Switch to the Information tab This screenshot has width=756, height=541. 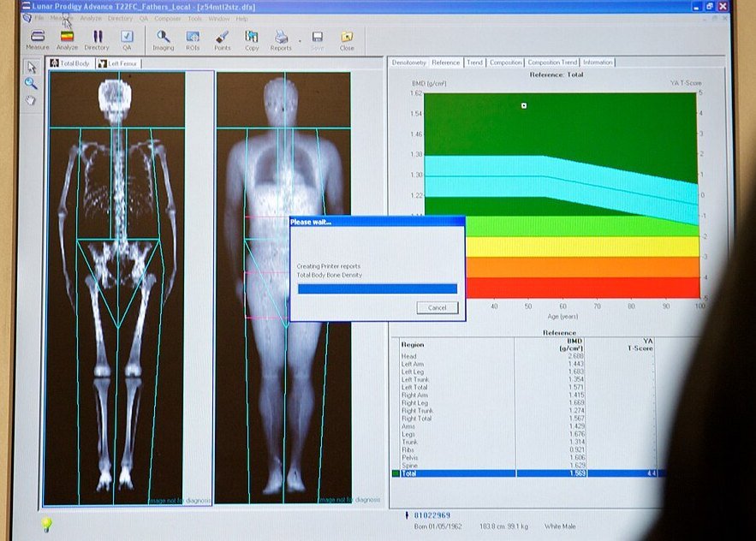(x=598, y=62)
